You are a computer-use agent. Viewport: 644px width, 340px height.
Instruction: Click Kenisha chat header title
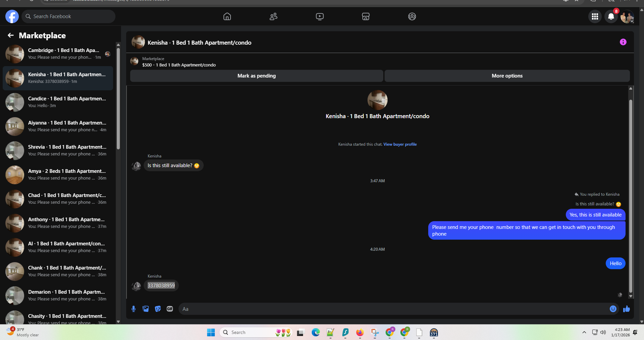click(199, 43)
